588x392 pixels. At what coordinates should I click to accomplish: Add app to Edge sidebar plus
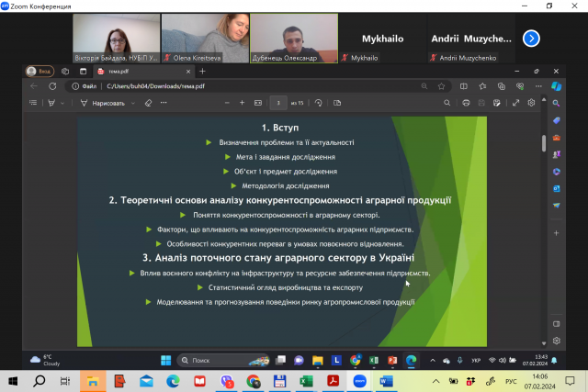[x=557, y=233]
